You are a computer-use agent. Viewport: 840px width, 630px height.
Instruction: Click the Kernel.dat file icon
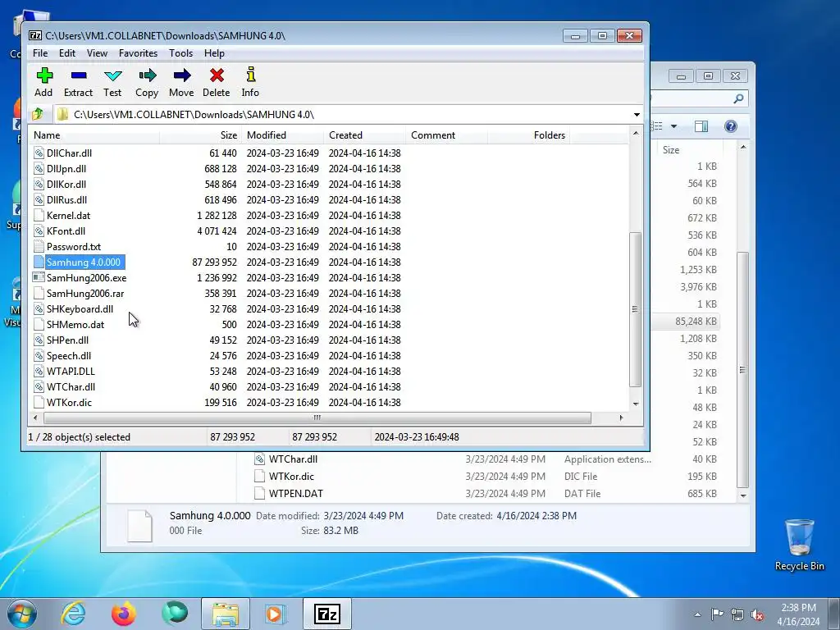[39, 216]
